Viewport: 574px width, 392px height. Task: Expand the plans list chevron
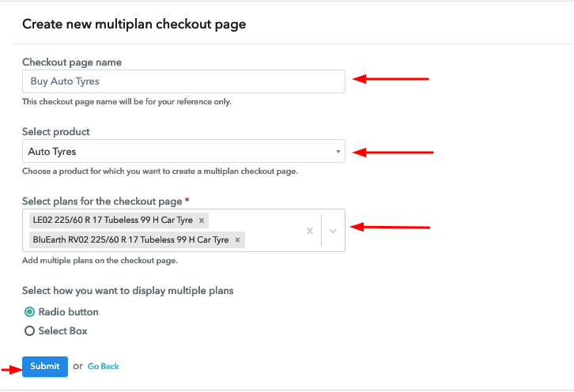pos(332,231)
